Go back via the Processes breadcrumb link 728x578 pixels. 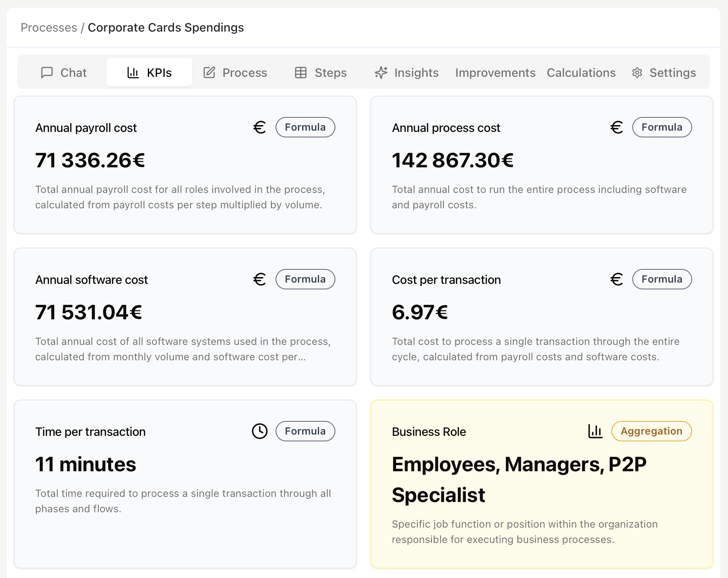[x=49, y=27]
